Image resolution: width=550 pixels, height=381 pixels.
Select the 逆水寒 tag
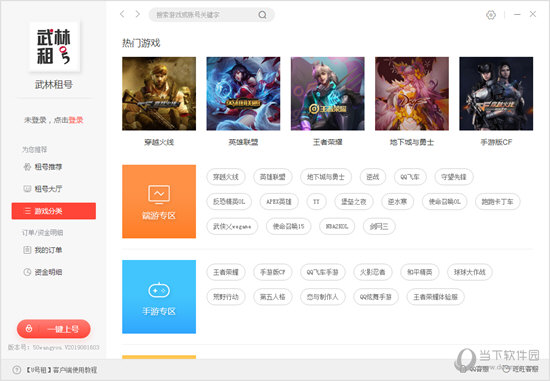(397, 202)
